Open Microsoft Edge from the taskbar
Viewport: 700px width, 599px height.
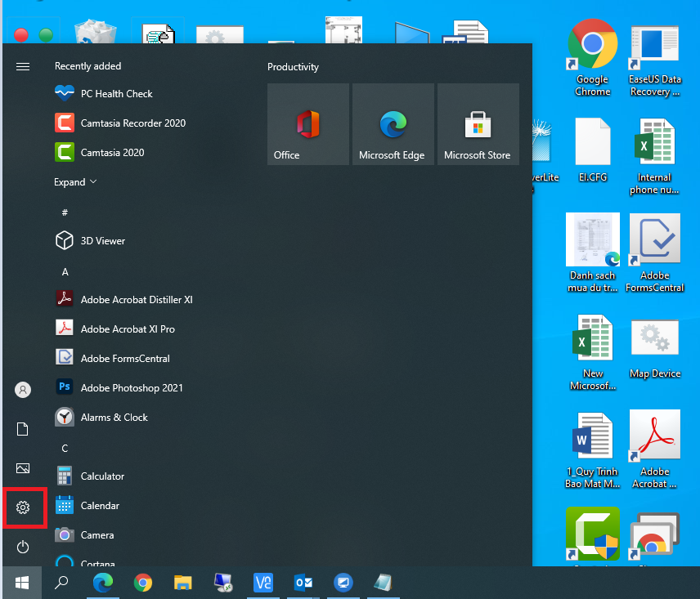tap(103, 583)
